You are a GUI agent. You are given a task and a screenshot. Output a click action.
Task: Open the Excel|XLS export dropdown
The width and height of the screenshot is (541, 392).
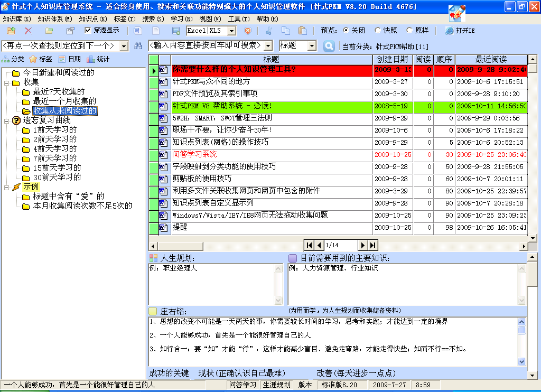pos(232,31)
